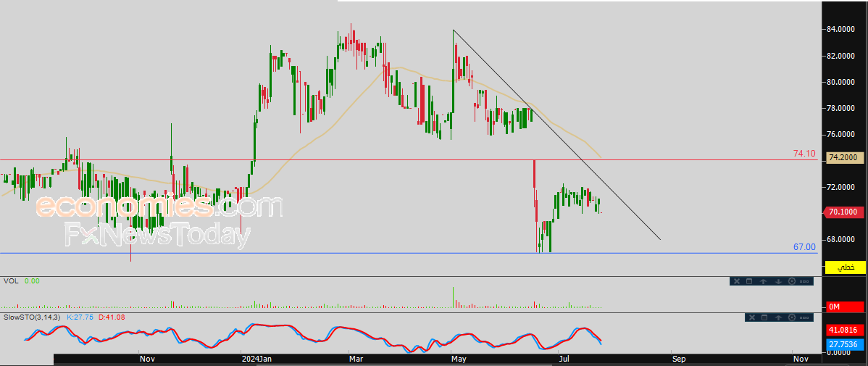Expand more options for SlowSTO panel

tap(805, 317)
